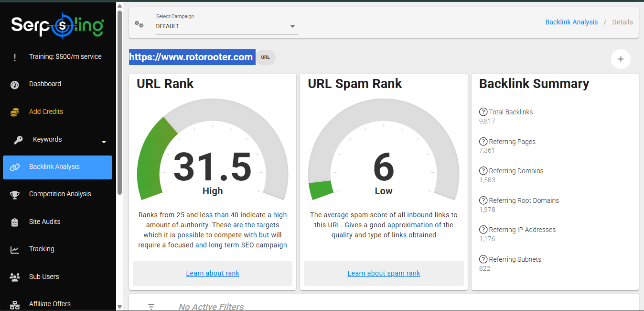Click help icon next to Referring Root Domains

(x=483, y=200)
